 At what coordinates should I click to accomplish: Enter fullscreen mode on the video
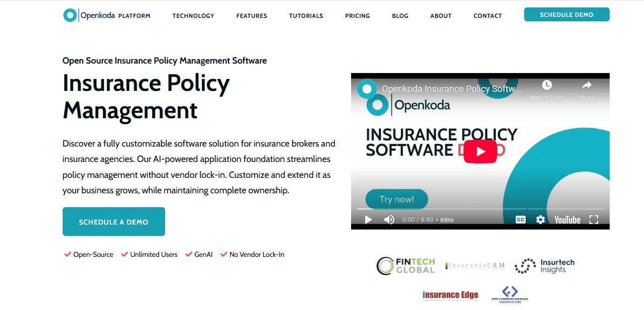594,220
